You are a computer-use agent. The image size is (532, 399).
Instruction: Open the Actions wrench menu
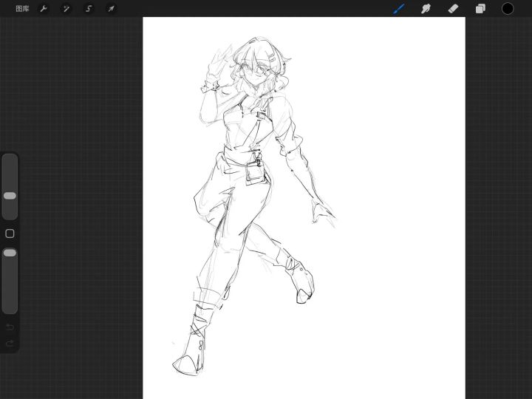click(x=44, y=9)
